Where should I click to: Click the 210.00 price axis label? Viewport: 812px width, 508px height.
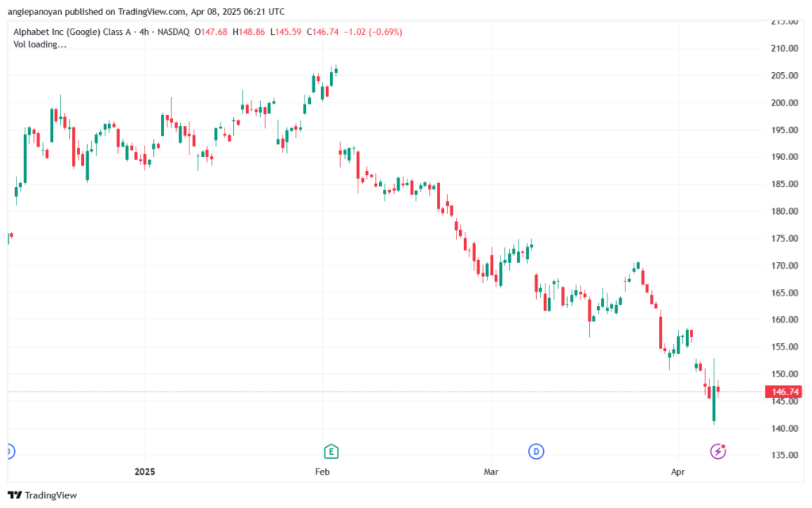784,48
